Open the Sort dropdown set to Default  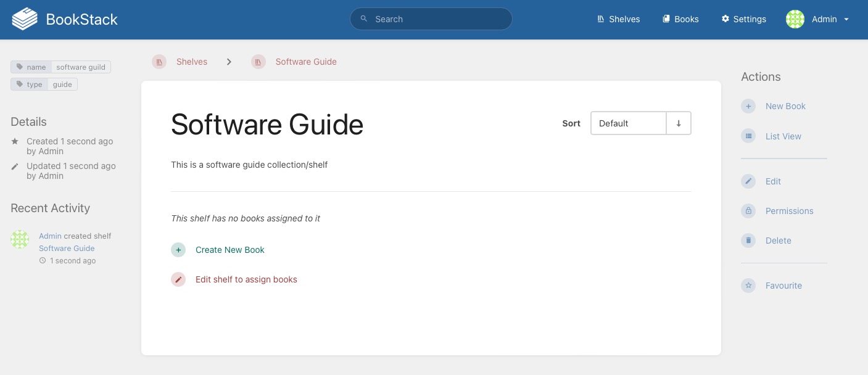point(628,123)
